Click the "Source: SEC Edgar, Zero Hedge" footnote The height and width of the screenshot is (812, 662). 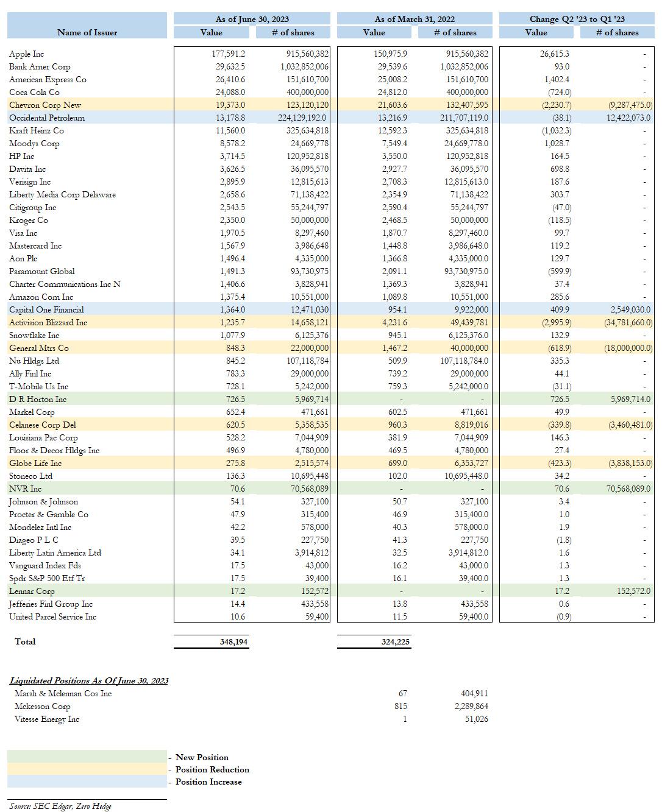click(60, 806)
